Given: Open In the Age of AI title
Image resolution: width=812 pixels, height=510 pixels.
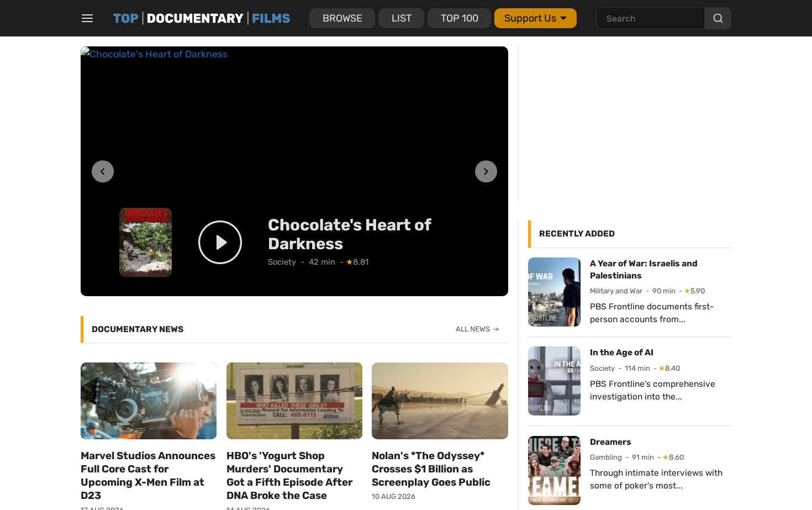Looking at the screenshot, I should 621,352.
